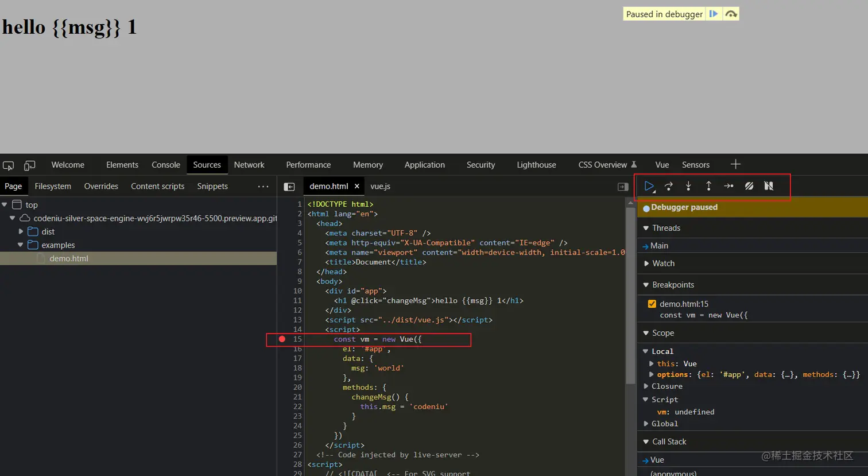Open the Application panel tab
This screenshot has width=868, height=476.
click(x=425, y=165)
